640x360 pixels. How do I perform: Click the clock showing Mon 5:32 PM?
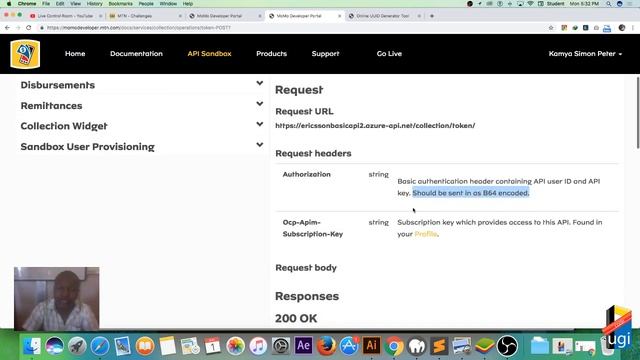click(584, 4)
